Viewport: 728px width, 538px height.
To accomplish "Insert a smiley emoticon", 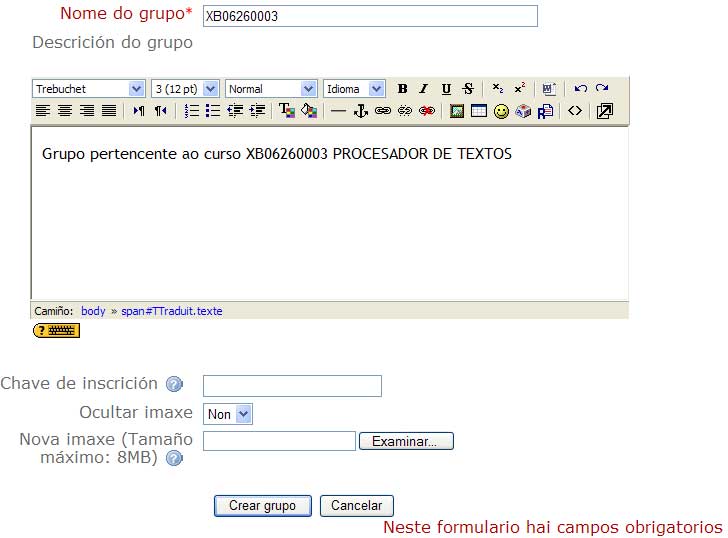I will (x=501, y=111).
